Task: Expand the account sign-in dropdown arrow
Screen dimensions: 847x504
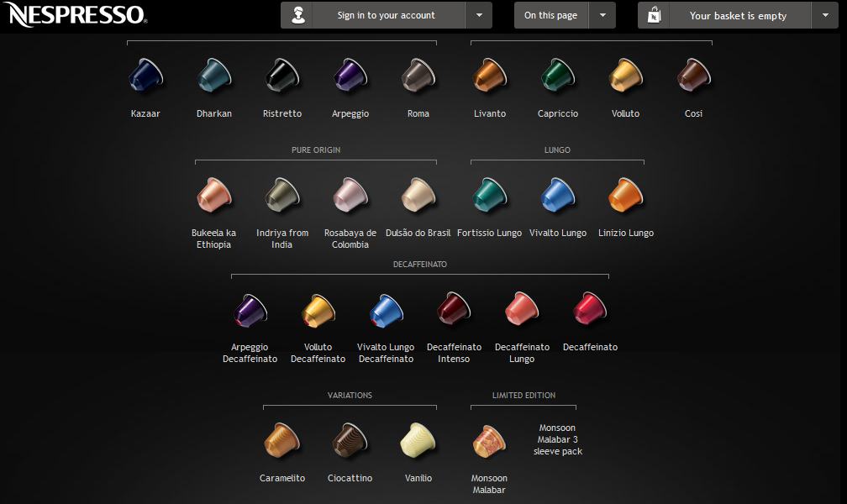Action: (478, 15)
